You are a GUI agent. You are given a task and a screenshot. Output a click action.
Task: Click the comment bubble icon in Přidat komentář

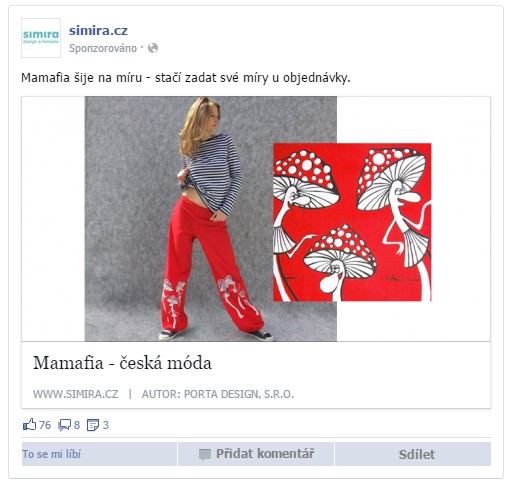(205, 454)
